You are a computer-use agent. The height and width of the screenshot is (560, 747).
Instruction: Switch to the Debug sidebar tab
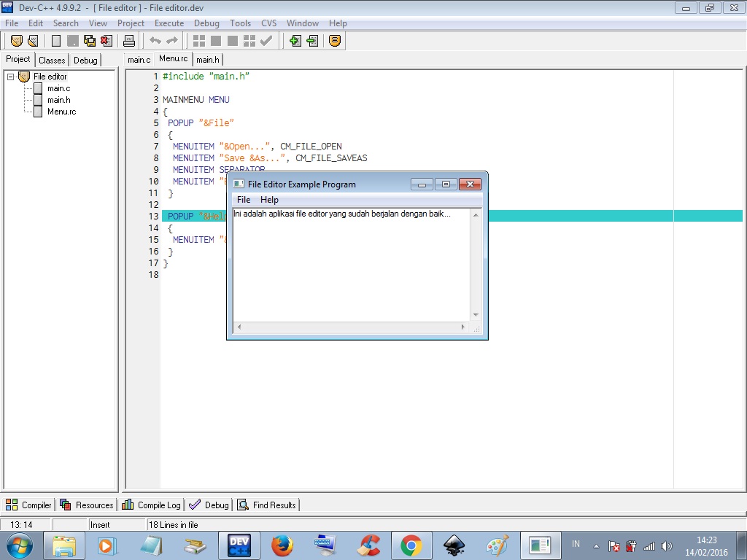coord(86,61)
